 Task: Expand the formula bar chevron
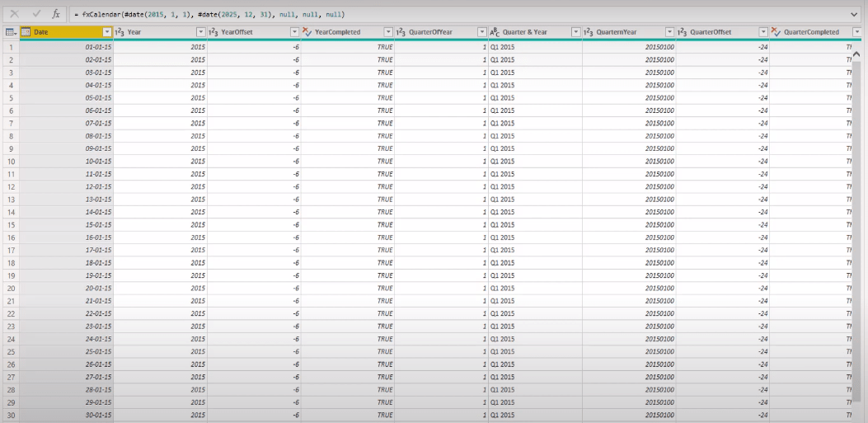(856, 14)
